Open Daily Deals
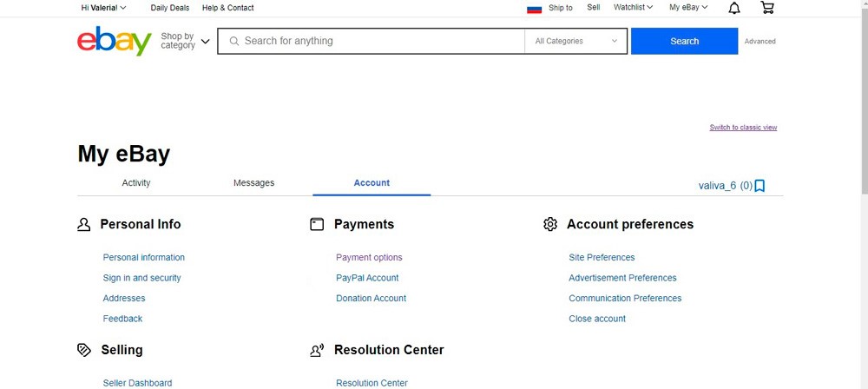The width and height of the screenshot is (868, 389). pos(170,8)
